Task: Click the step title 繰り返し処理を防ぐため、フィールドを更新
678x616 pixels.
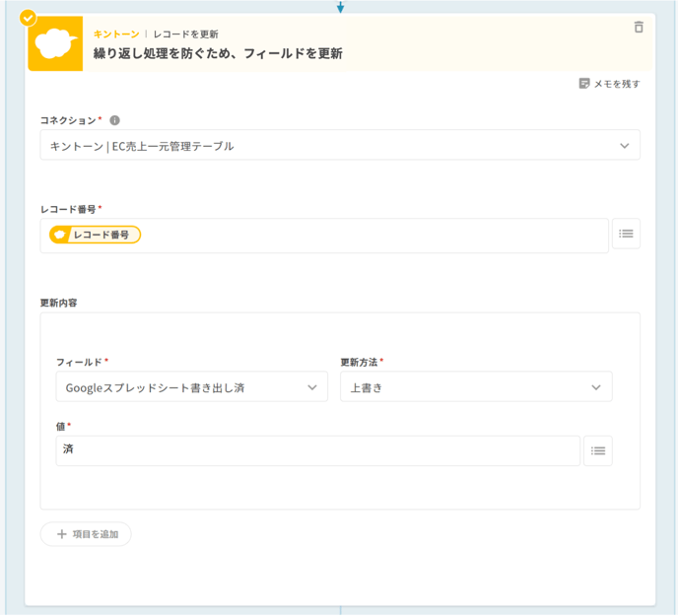Action: pyautogui.click(x=218, y=54)
